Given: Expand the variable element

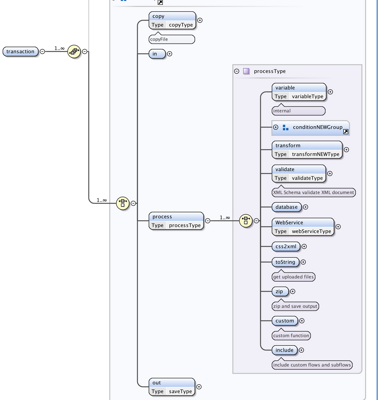Looking at the screenshot, I should click(x=330, y=92).
